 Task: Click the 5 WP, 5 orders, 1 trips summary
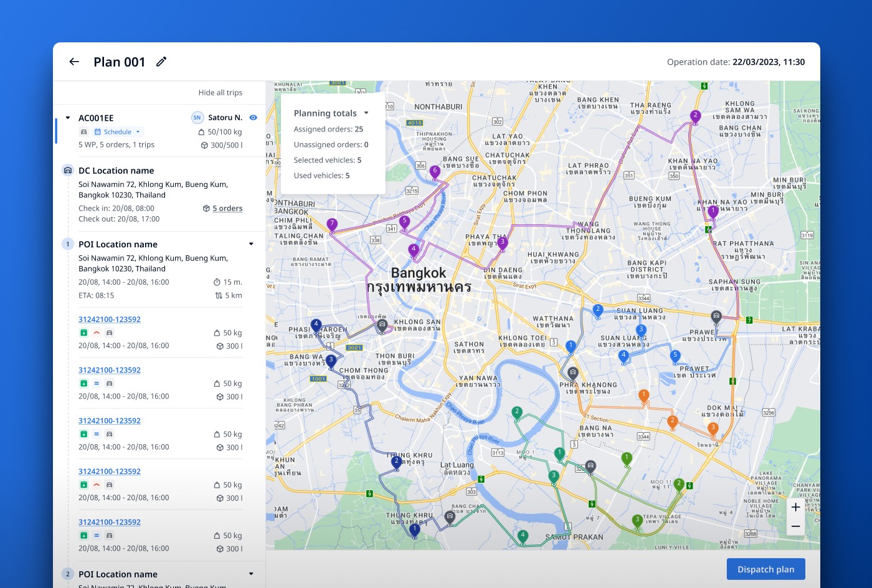click(x=116, y=145)
